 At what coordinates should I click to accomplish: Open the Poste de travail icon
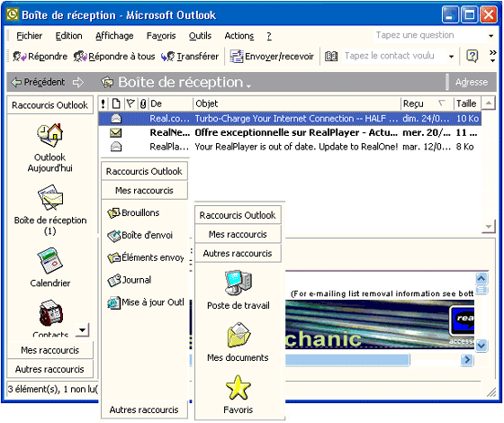pyautogui.click(x=238, y=283)
